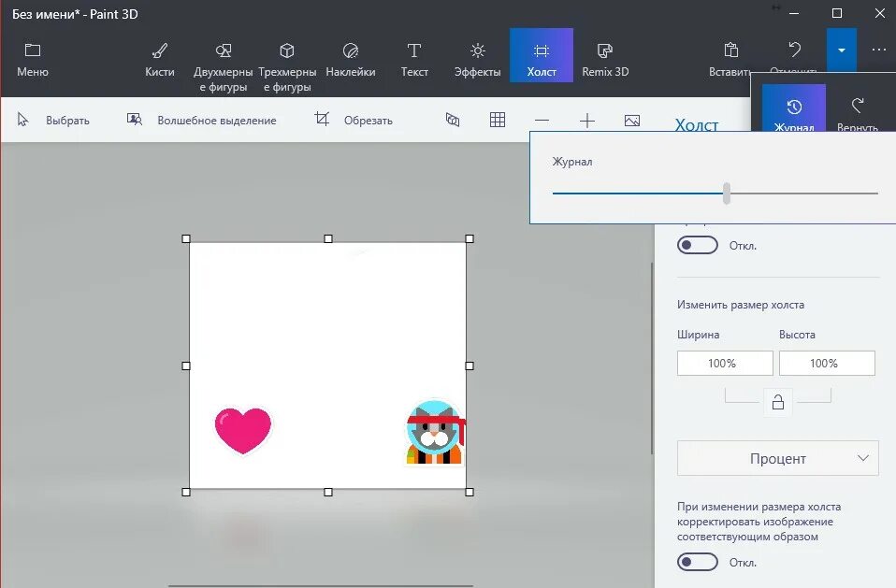
Task: Open the Меню menu
Action: click(x=32, y=55)
